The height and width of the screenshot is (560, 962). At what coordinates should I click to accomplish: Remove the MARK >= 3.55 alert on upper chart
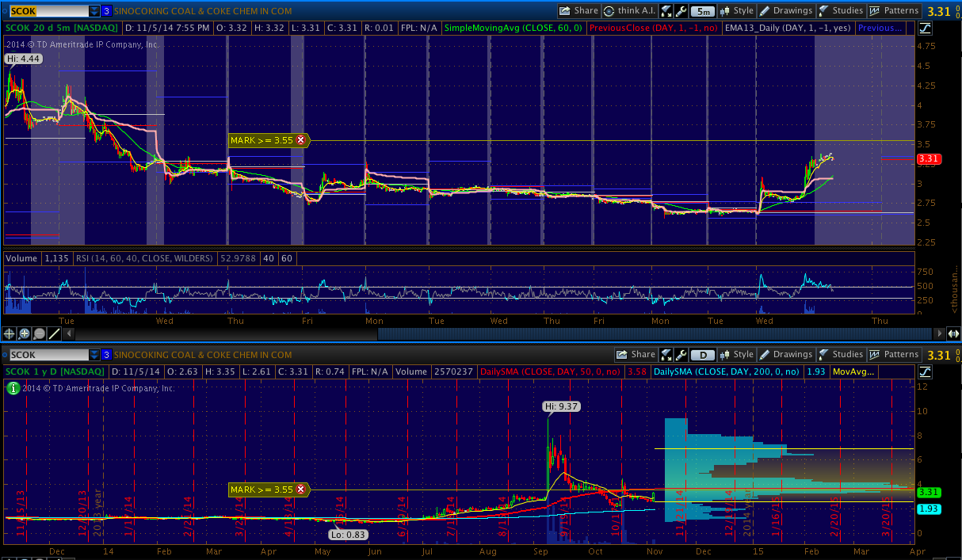click(x=300, y=140)
